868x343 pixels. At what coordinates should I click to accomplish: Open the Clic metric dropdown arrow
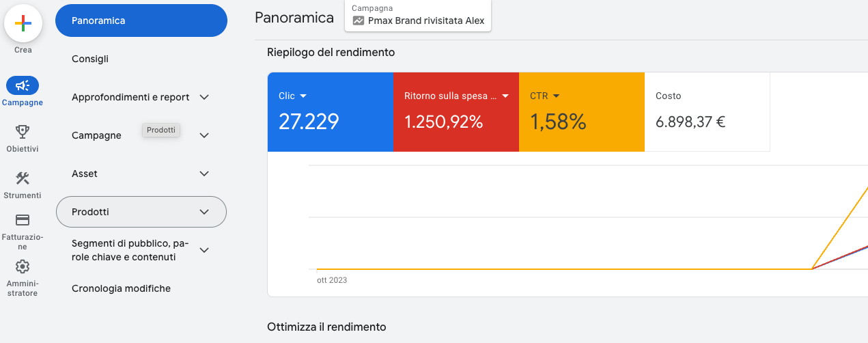coord(303,96)
